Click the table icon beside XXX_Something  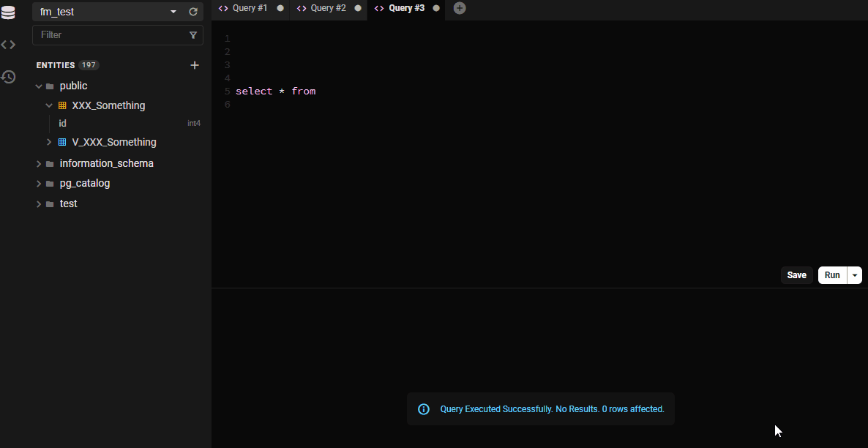coord(62,105)
